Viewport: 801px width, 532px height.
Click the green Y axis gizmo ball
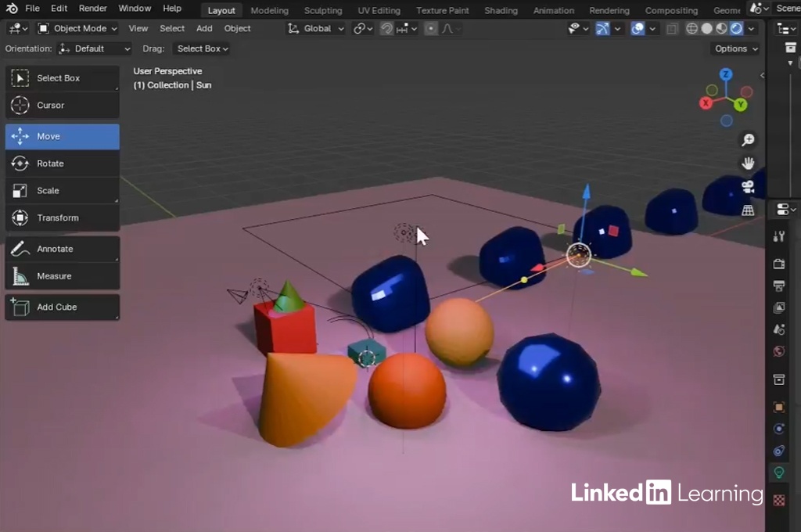pos(740,104)
